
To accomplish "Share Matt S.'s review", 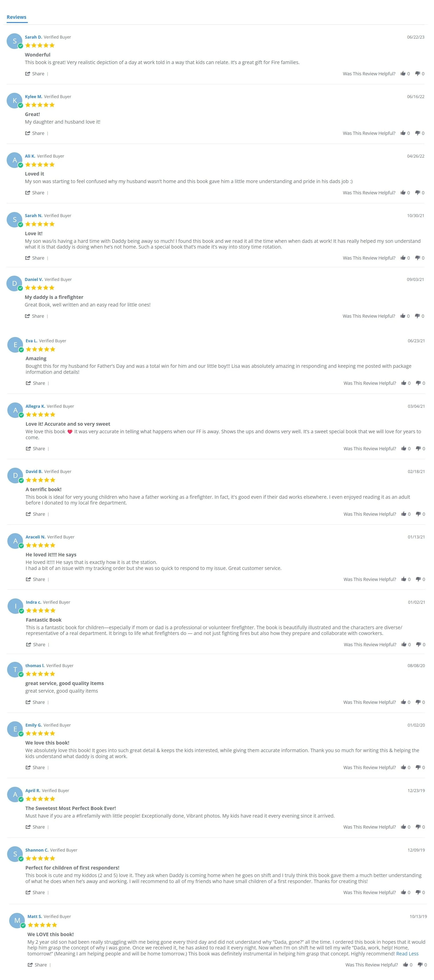I will click(37, 964).
